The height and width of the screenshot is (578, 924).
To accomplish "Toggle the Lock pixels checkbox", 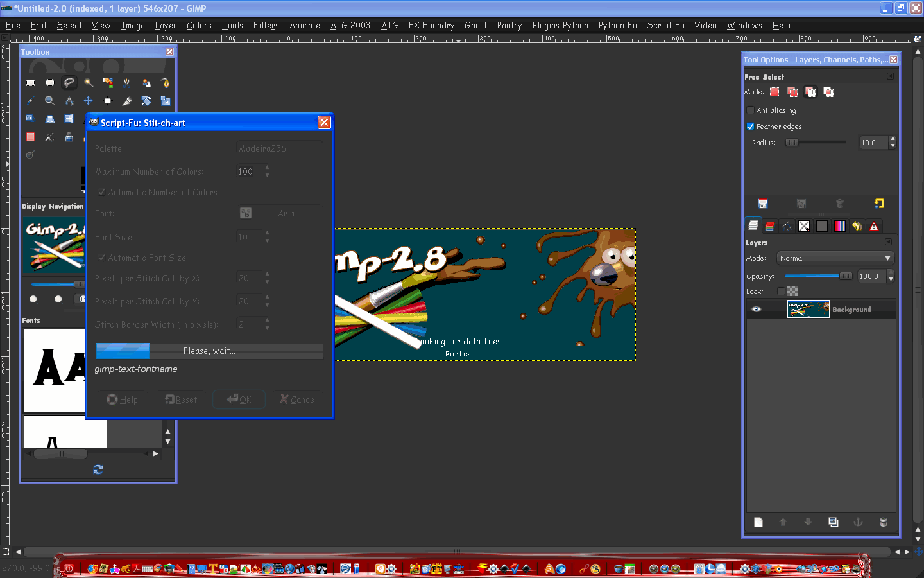I will tap(781, 292).
